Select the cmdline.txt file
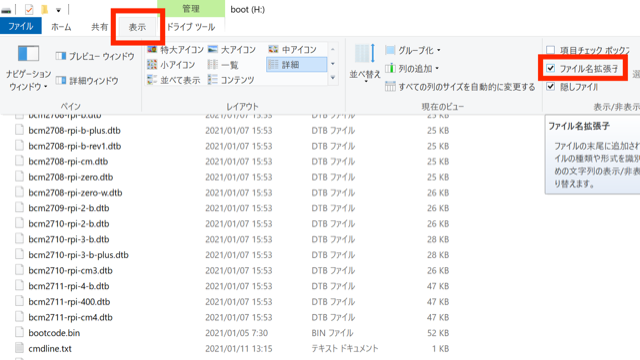 coord(50,349)
